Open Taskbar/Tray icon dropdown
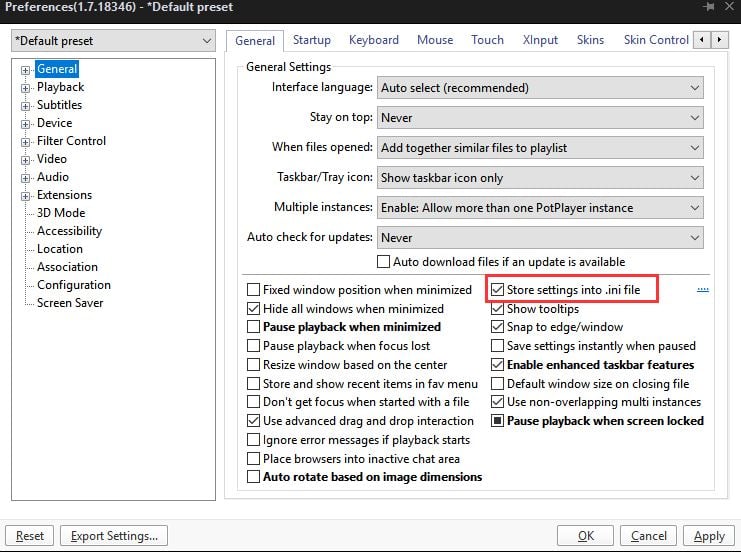Image resolution: width=741 pixels, height=552 pixels. [540, 178]
